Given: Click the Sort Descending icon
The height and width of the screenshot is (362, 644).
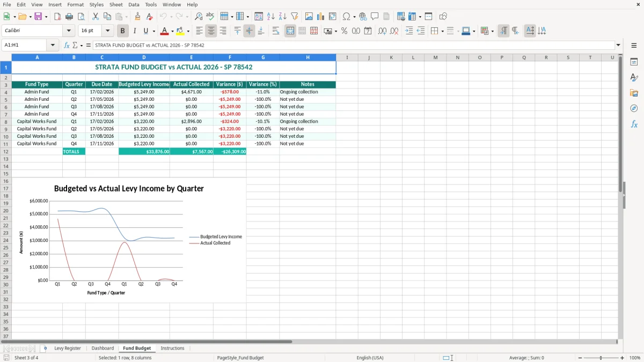Looking at the screenshot, I should 283,17.
